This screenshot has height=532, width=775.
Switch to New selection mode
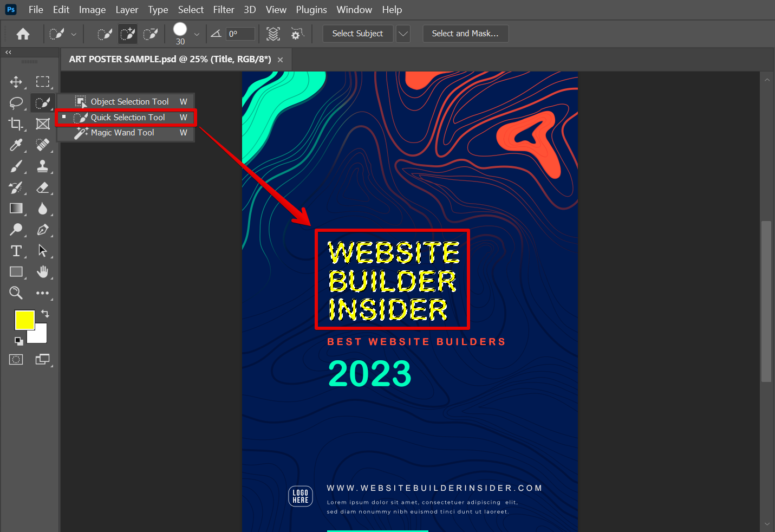coord(105,34)
